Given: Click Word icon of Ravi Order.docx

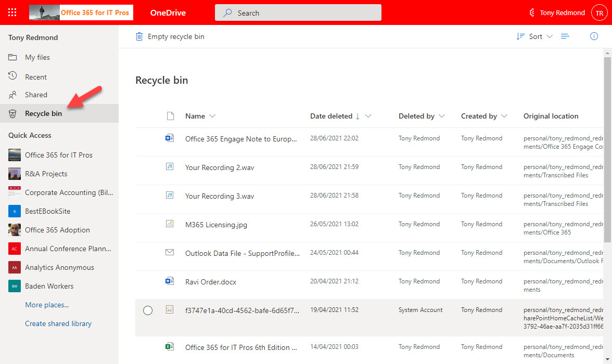Looking at the screenshot, I should 170,280.
